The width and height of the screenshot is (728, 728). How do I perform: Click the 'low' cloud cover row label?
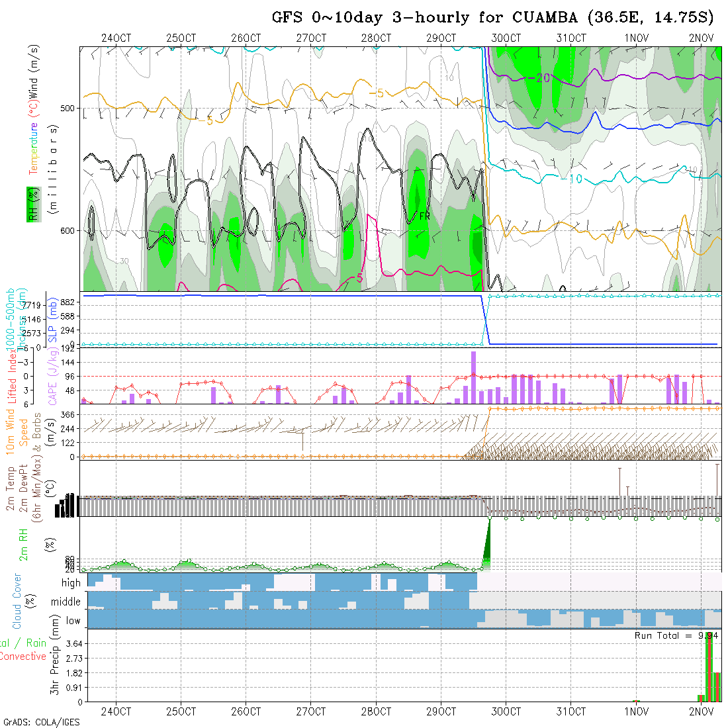[73, 621]
